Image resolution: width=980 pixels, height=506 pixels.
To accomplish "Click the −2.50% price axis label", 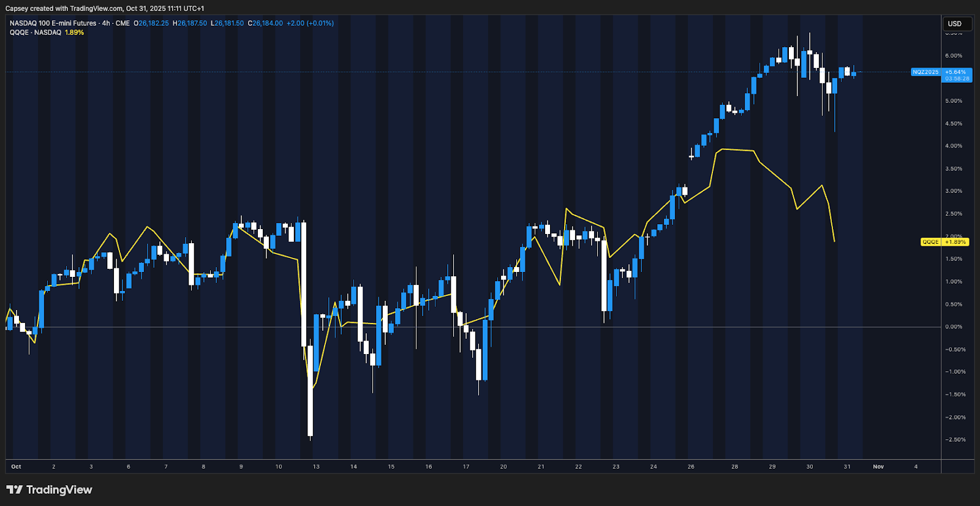I will tap(955, 440).
